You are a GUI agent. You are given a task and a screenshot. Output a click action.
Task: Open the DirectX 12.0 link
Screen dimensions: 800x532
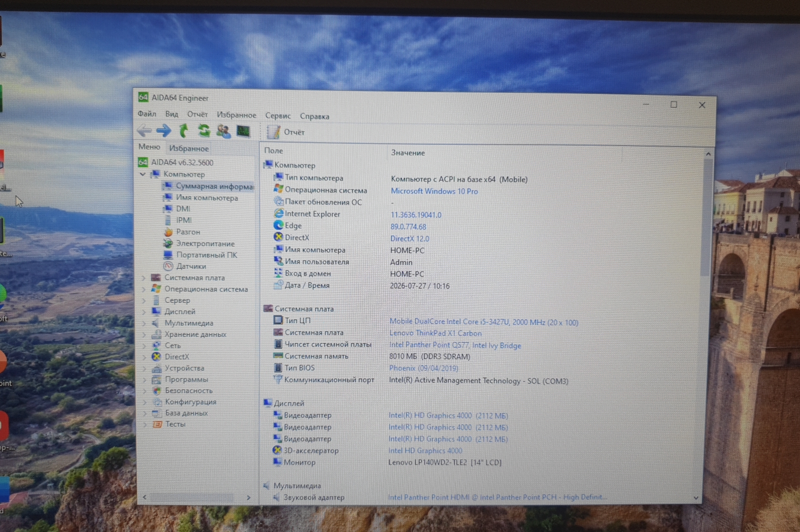coord(410,238)
